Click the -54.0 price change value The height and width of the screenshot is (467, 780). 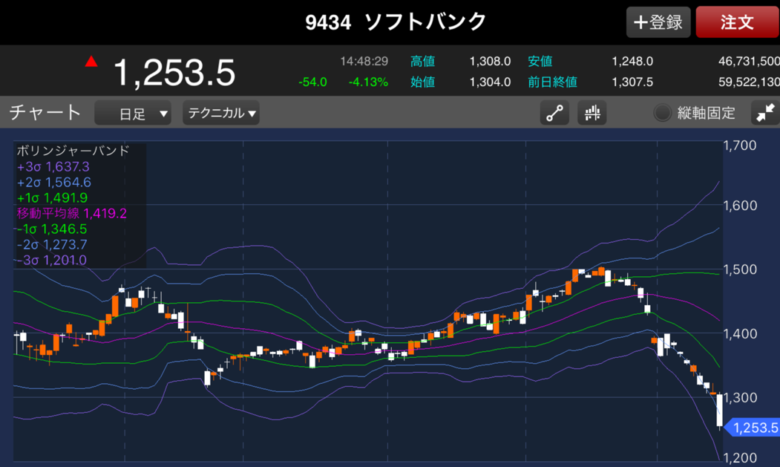click(x=312, y=82)
